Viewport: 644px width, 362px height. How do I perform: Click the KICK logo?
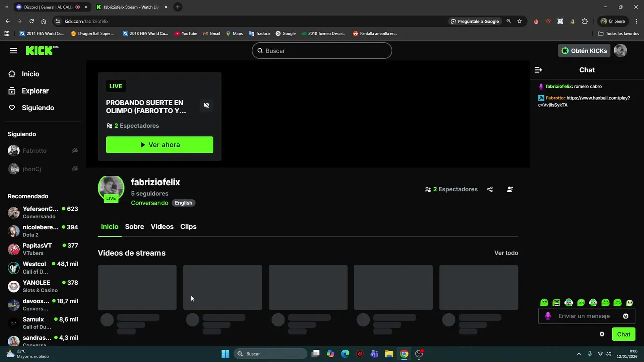(42, 50)
